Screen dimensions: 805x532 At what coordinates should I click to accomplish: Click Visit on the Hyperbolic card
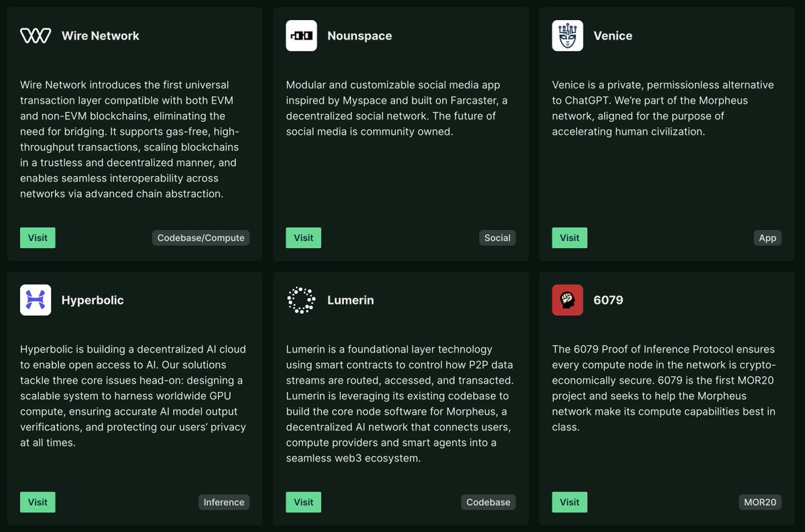coord(38,502)
